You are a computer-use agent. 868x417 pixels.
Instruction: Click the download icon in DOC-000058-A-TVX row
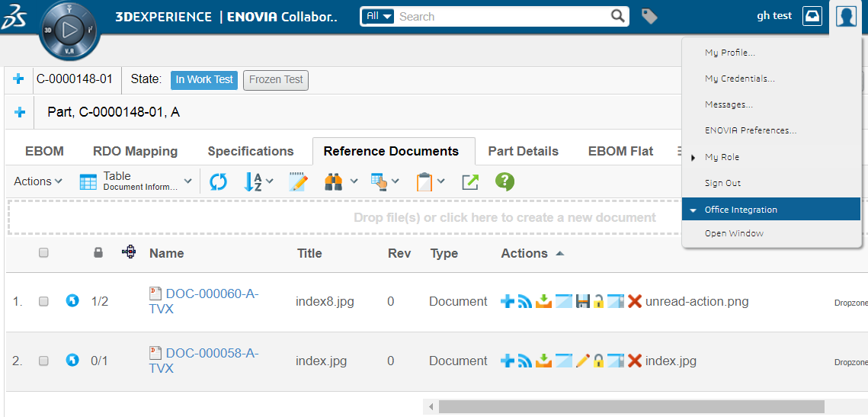tap(543, 361)
